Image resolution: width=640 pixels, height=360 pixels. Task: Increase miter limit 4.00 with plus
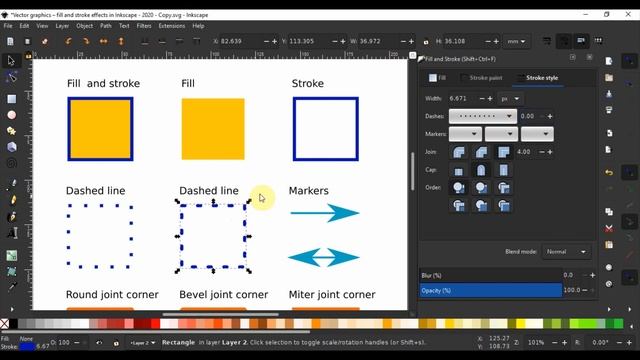pyautogui.click(x=550, y=152)
